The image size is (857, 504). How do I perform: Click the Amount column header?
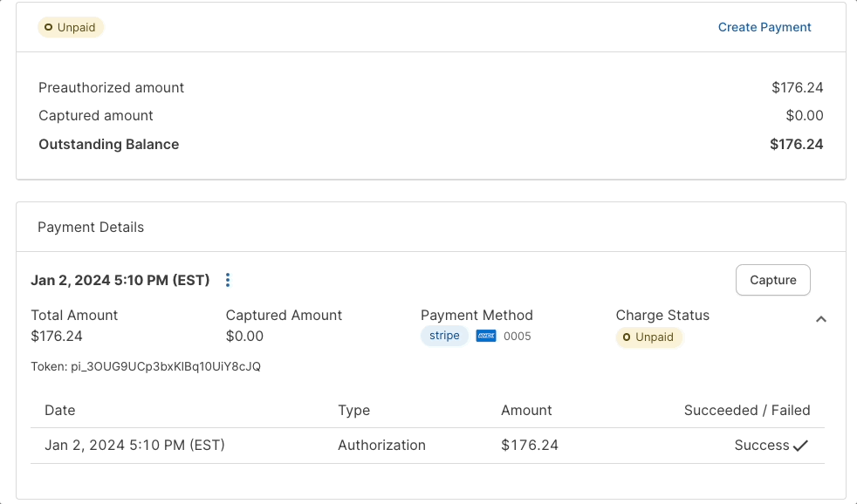(526, 410)
